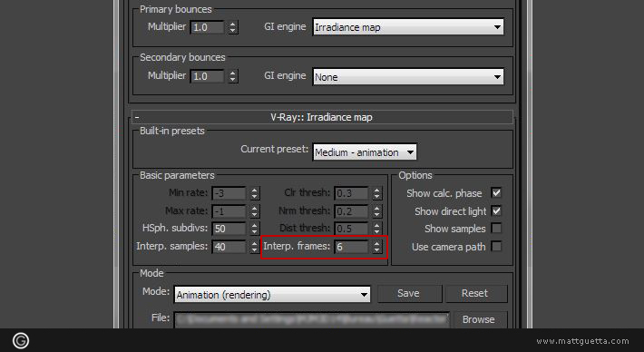Image resolution: width=644 pixels, height=352 pixels.
Task: Enable the Show samples checkbox
Action: (x=496, y=229)
